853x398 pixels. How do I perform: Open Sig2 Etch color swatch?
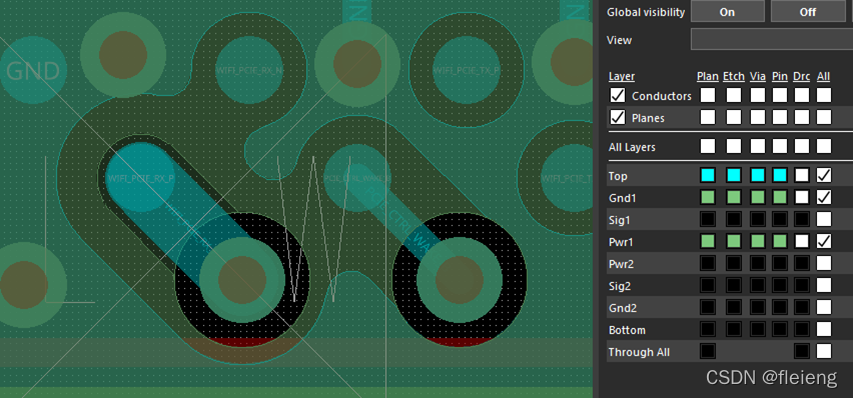click(x=733, y=285)
